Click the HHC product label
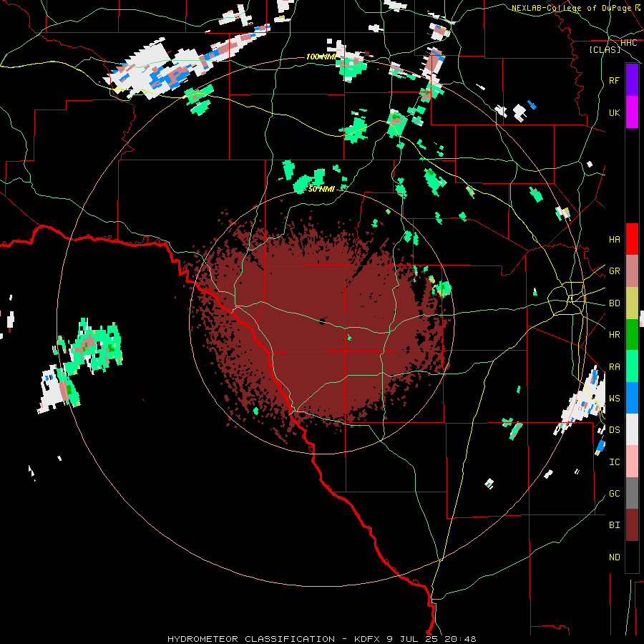The height and width of the screenshot is (644, 644). tap(629, 43)
